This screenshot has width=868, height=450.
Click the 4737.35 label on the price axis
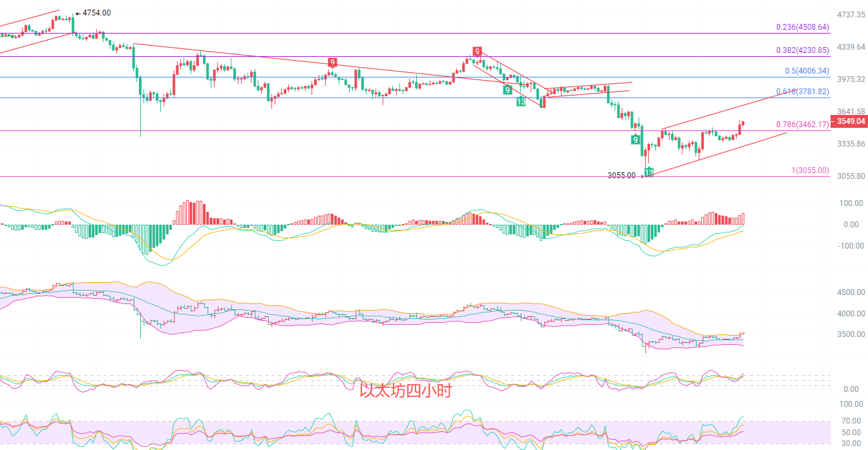pos(851,14)
